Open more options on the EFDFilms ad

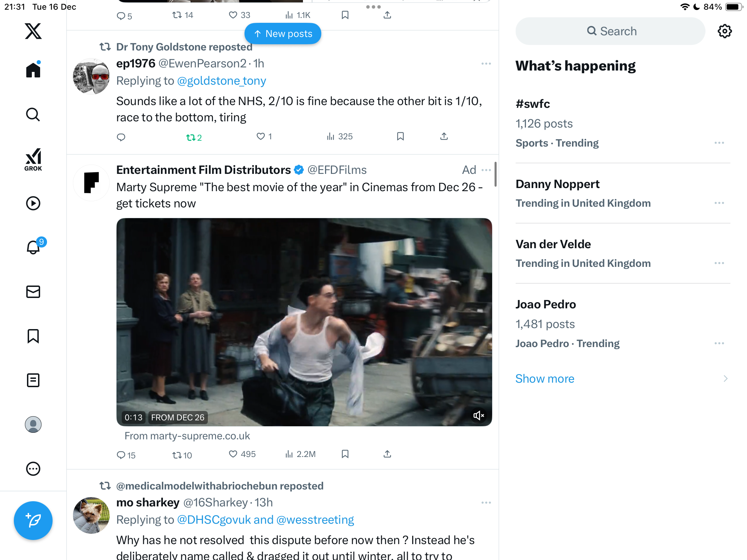pyautogui.click(x=486, y=170)
